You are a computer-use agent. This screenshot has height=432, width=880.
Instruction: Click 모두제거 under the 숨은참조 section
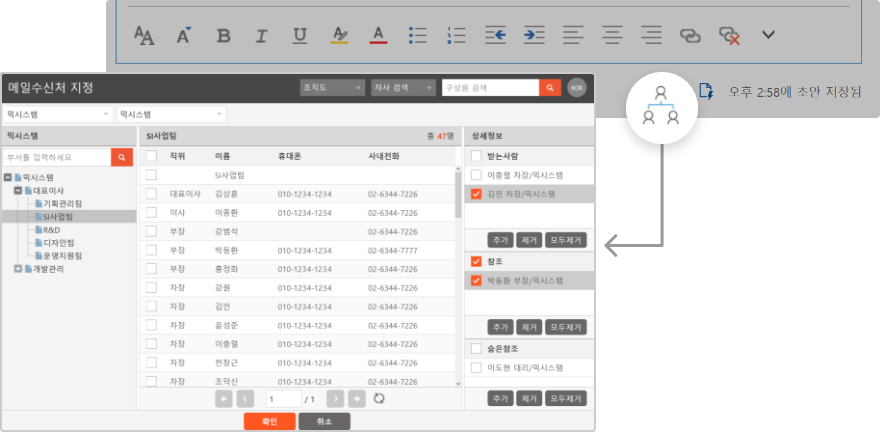(566, 398)
